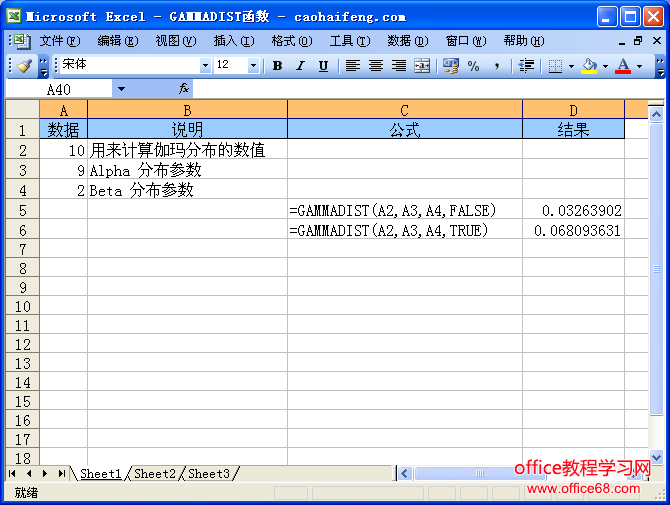Image resolution: width=670 pixels, height=505 pixels.
Task: Click horizontal scrollbar left arrow
Action: [x=405, y=473]
